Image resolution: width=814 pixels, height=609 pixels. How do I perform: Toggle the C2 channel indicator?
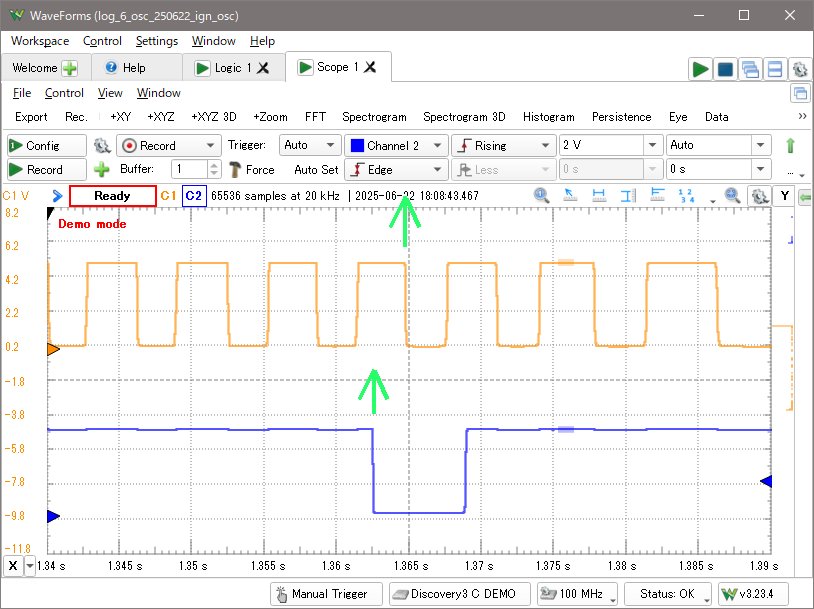[194, 196]
